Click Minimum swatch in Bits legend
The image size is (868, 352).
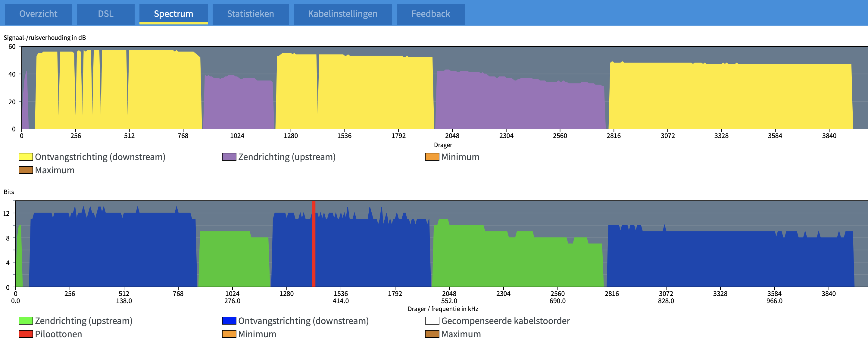click(229, 334)
